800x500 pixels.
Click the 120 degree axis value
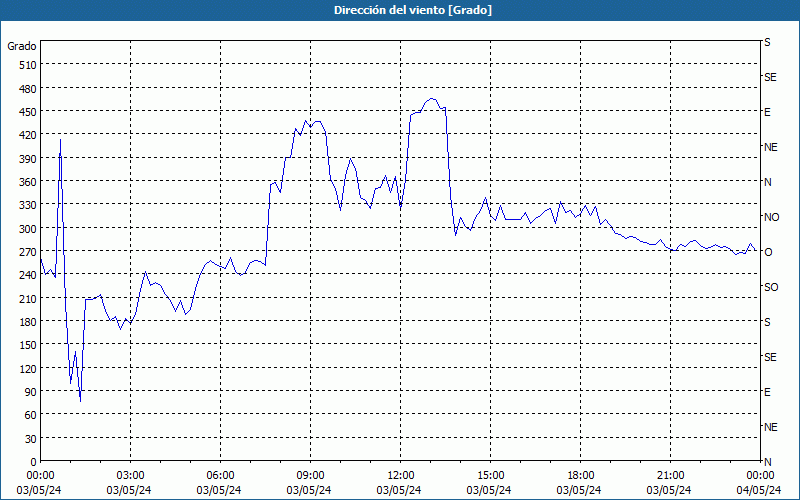click(x=29, y=369)
